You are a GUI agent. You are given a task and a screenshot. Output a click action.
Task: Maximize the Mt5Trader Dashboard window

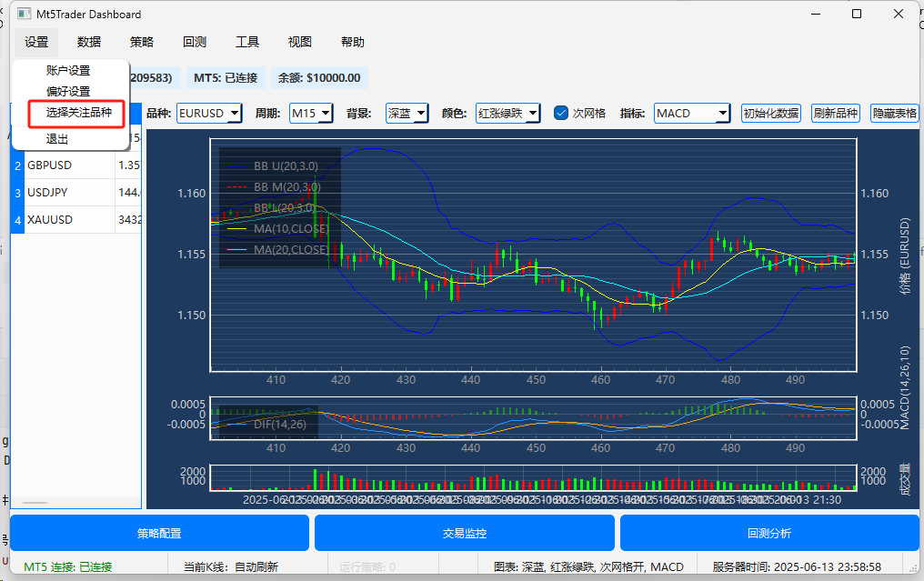[x=857, y=14]
